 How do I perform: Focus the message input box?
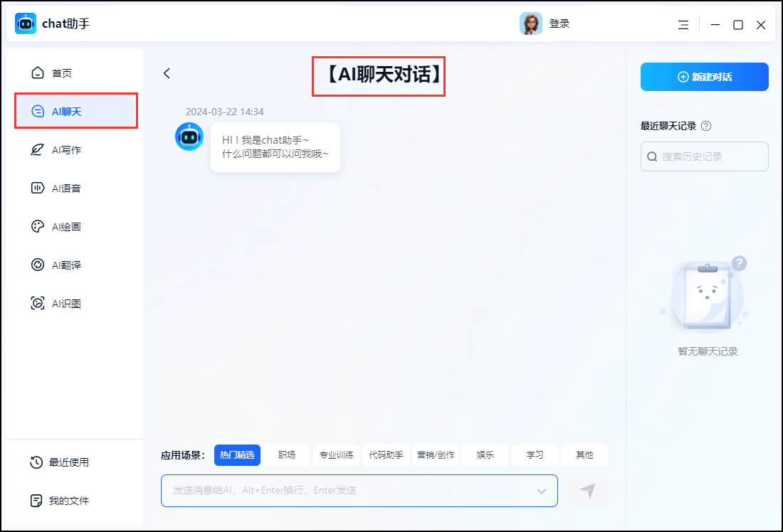click(x=349, y=491)
